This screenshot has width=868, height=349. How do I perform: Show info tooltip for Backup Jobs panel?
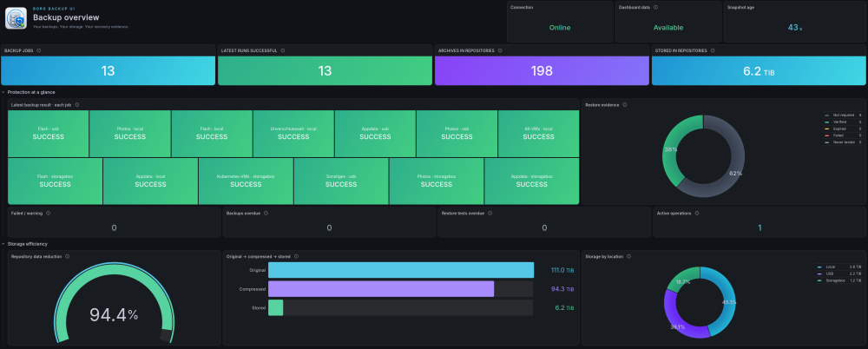(x=39, y=50)
